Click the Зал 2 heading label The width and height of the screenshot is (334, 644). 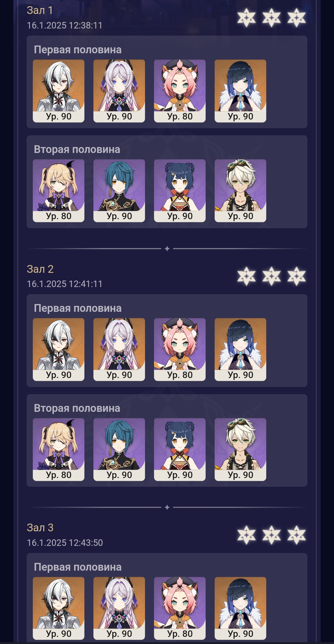coord(40,269)
